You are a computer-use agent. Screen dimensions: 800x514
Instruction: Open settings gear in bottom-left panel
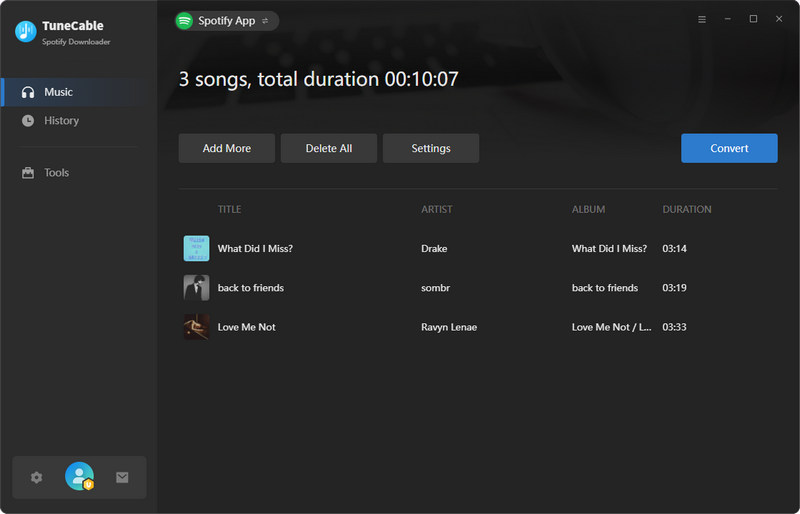click(x=37, y=478)
